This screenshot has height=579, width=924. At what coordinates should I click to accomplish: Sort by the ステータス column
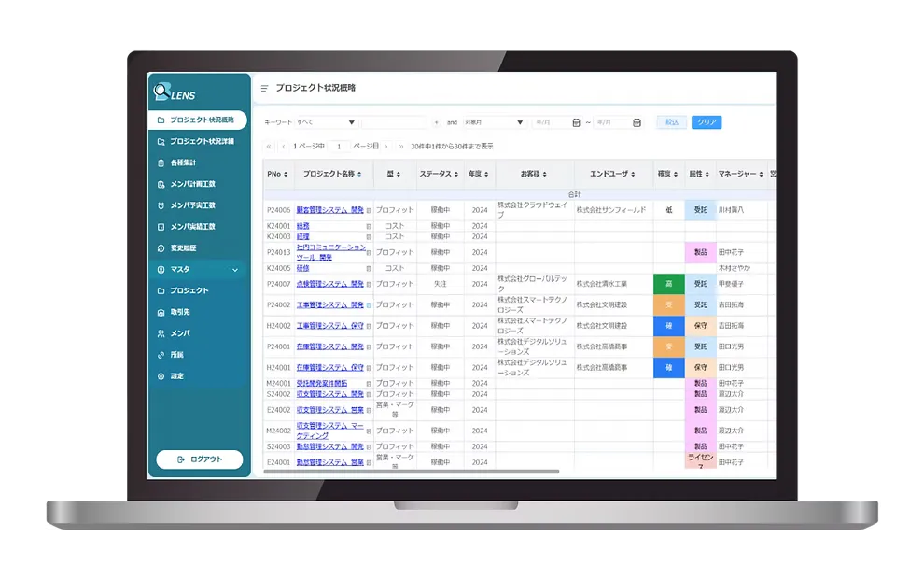[x=439, y=174]
